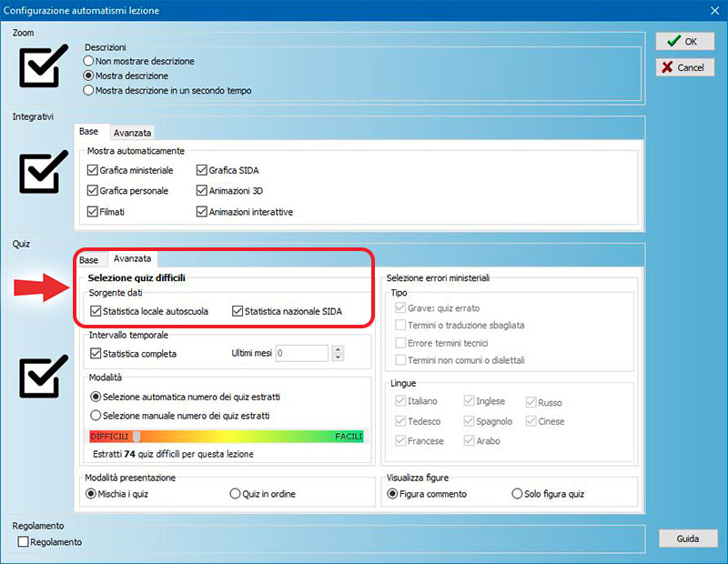The image size is (728, 564).
Task: Disable Animazioni 3D checkbox
Action: [x=202, y=191]
